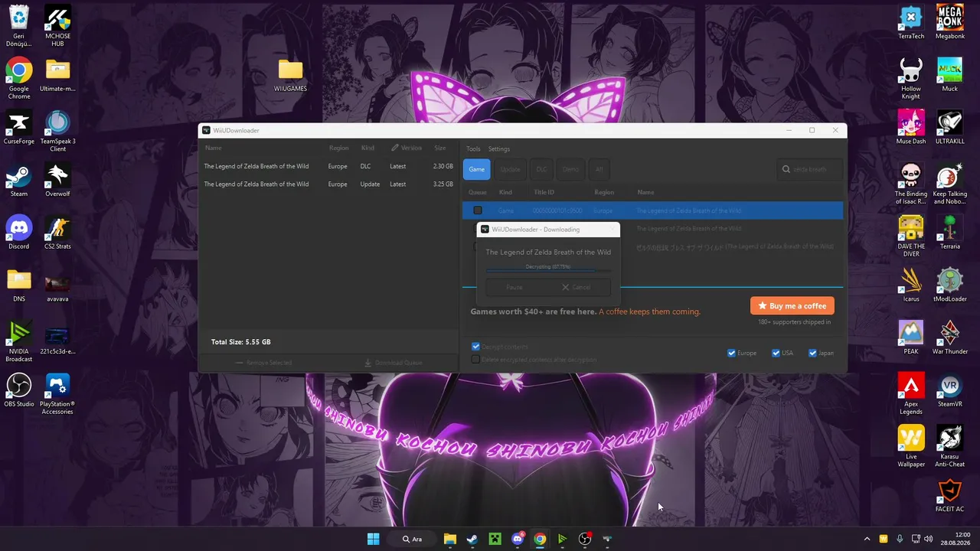Open the Megabonk desktop shortcut

point(950,23)
